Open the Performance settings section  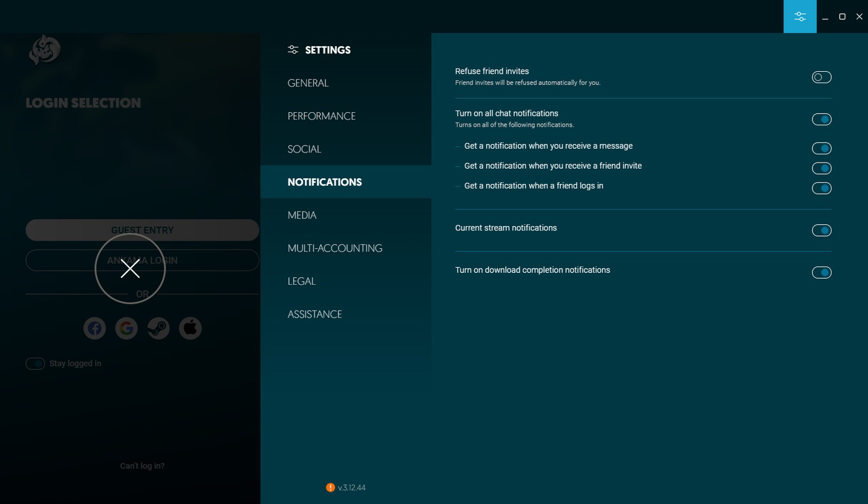(x=346, y=116)
